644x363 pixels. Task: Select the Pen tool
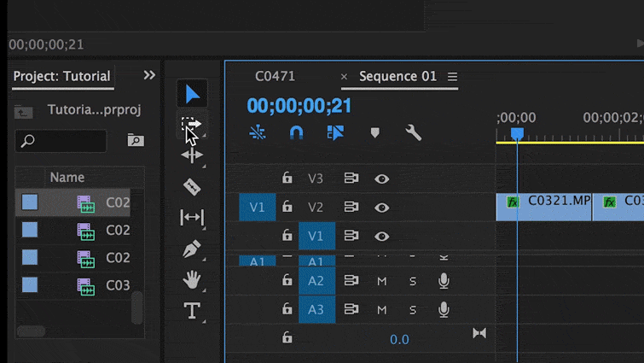pyautogui.click(x=192, y=249)
